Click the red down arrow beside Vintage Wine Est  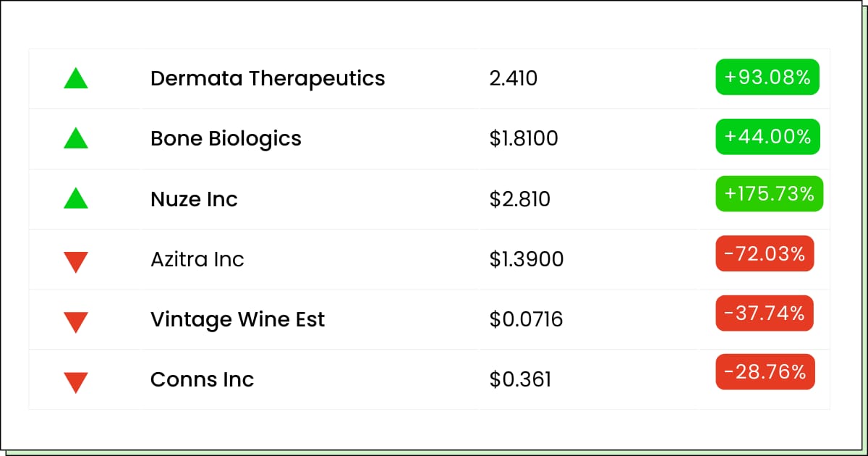click(76, 322)
